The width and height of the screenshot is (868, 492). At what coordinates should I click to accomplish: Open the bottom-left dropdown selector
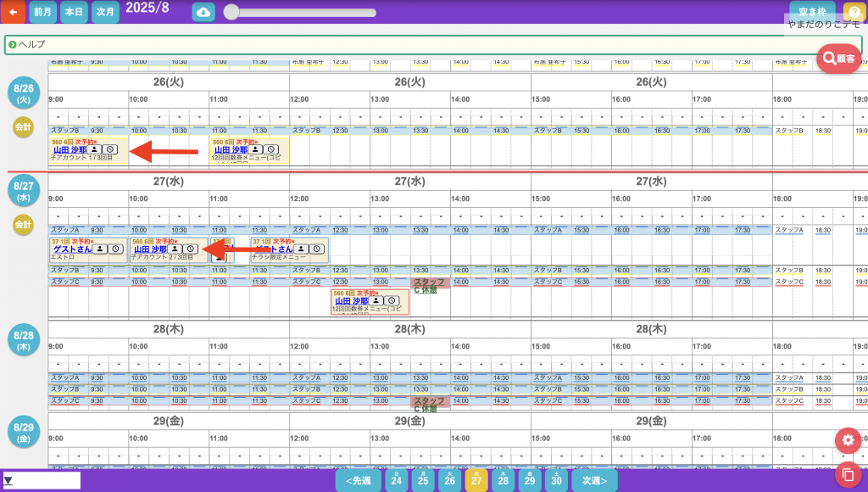pyautogui.click(x=41, y=481)
